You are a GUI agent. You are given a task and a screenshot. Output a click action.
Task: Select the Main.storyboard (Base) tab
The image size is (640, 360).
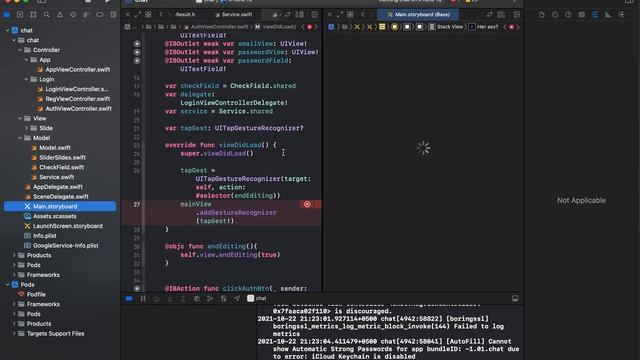pyautogui.click(x=418, y=15)
